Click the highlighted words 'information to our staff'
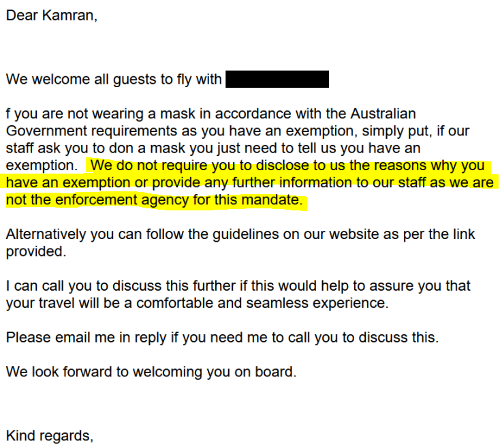 tap(326, 183)
